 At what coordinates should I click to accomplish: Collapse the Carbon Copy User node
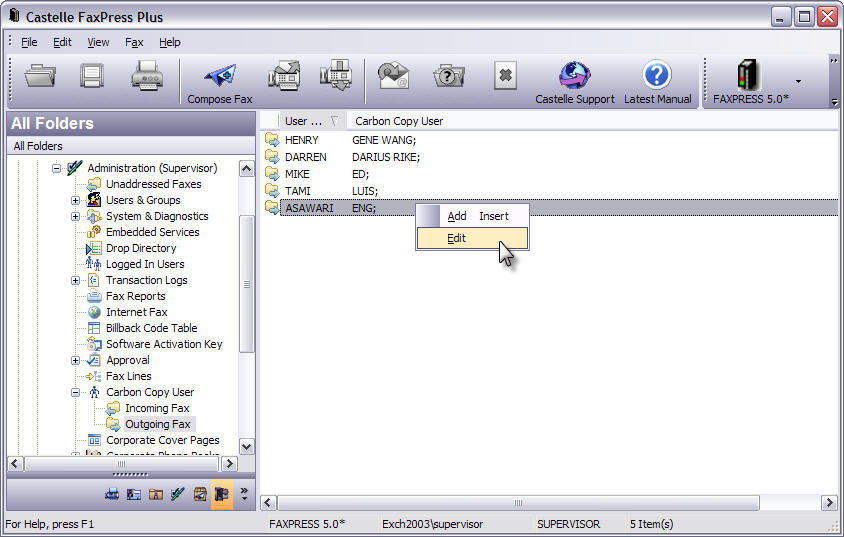pos(75,393)
